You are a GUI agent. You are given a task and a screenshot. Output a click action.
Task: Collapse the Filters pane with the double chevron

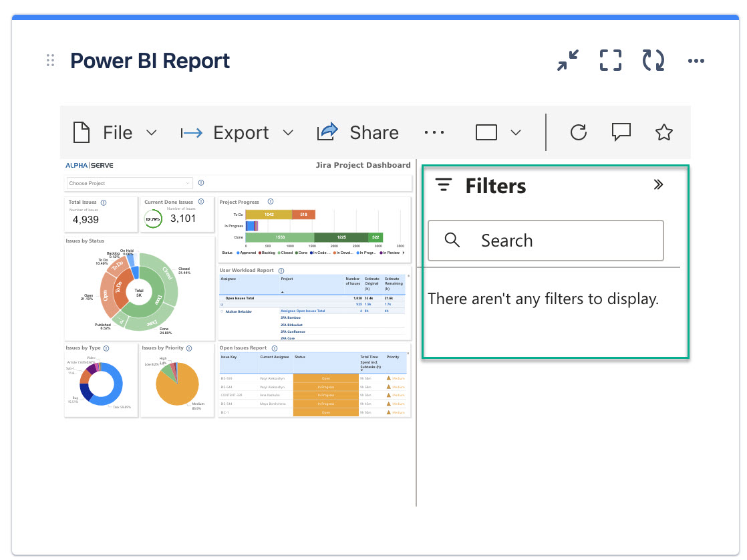click(659, 185)
